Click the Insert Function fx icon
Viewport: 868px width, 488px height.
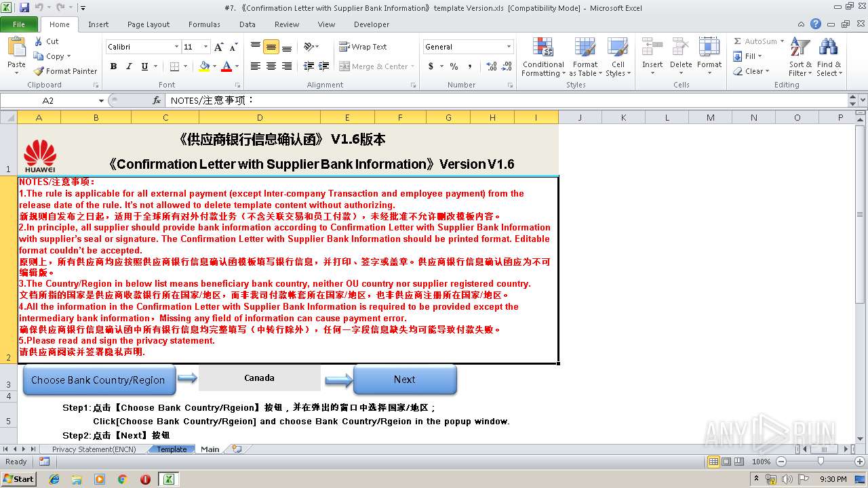pos(157,100)
